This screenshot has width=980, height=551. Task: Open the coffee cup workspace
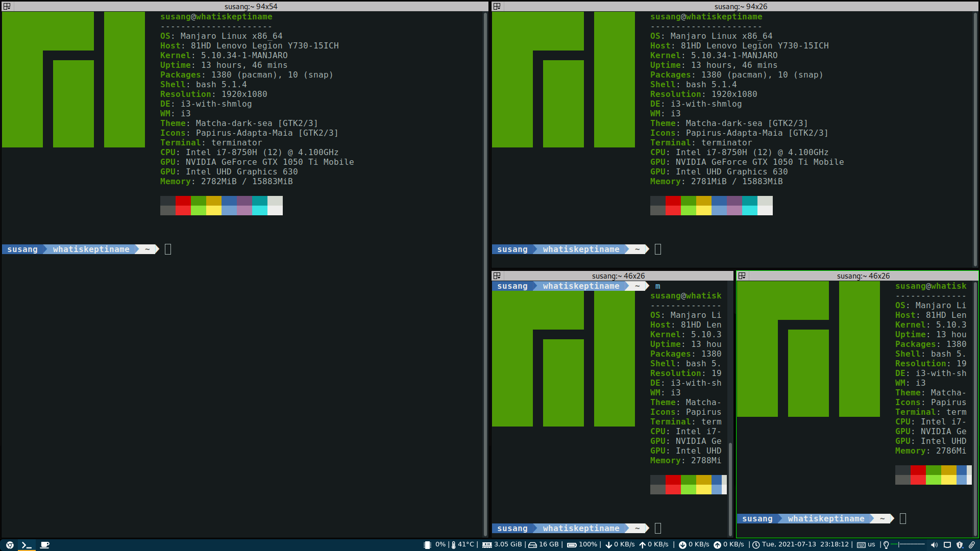(44, 545)
